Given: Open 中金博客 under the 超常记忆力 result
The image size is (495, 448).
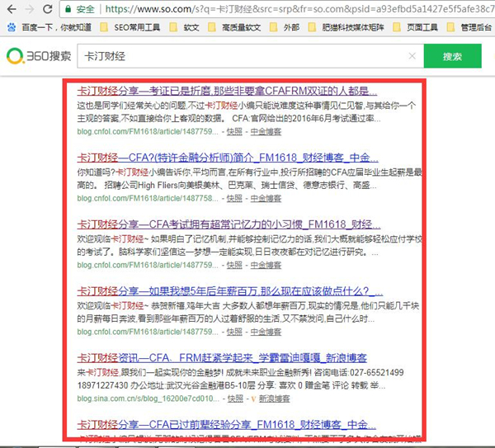Looking at the screenshot, I should pos(266,265).
